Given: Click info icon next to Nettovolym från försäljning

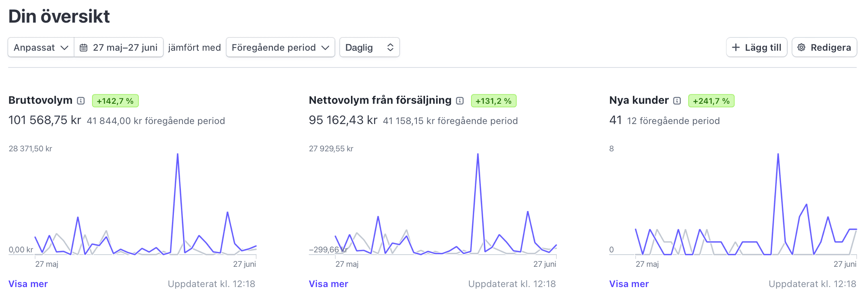Looking at the screenshot, I should [460, 101].
